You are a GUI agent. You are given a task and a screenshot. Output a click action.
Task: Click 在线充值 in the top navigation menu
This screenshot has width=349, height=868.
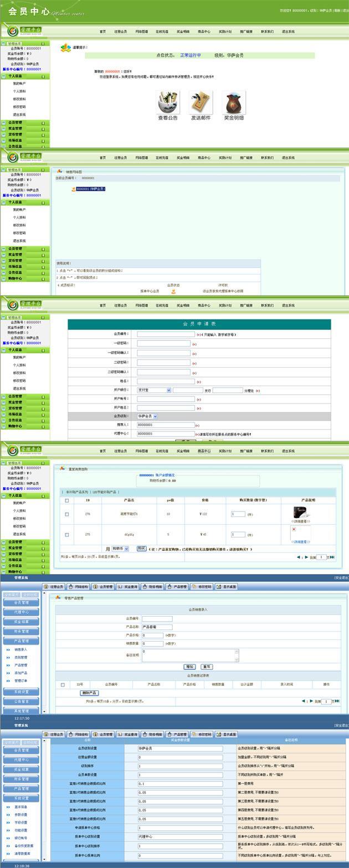click(x=162, y=32)
